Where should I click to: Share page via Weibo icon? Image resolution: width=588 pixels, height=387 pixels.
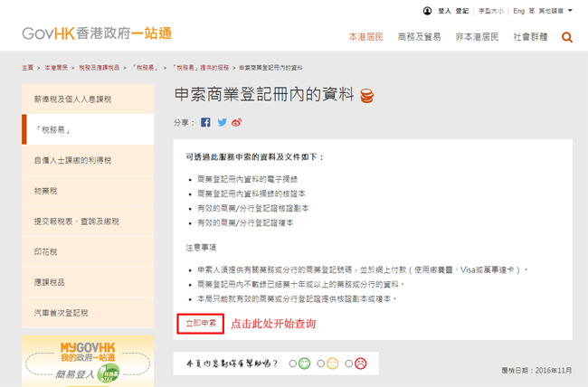point(237,122)
